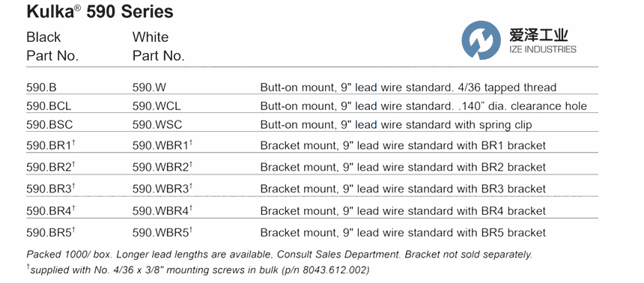The width and height of the screenshot is (644, 283).
Task: Select part number 590.BCL
Action: [49, 106]
